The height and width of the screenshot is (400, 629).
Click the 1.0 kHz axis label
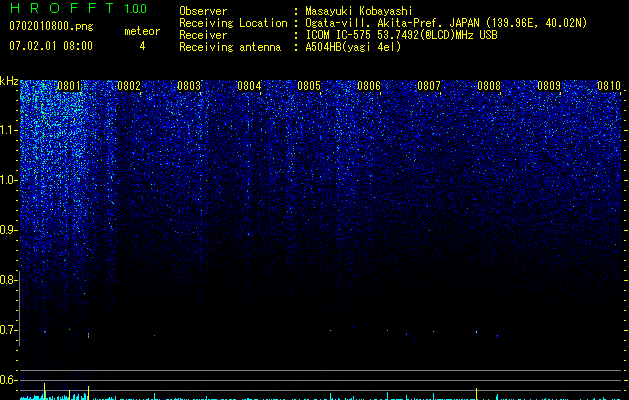8,180
